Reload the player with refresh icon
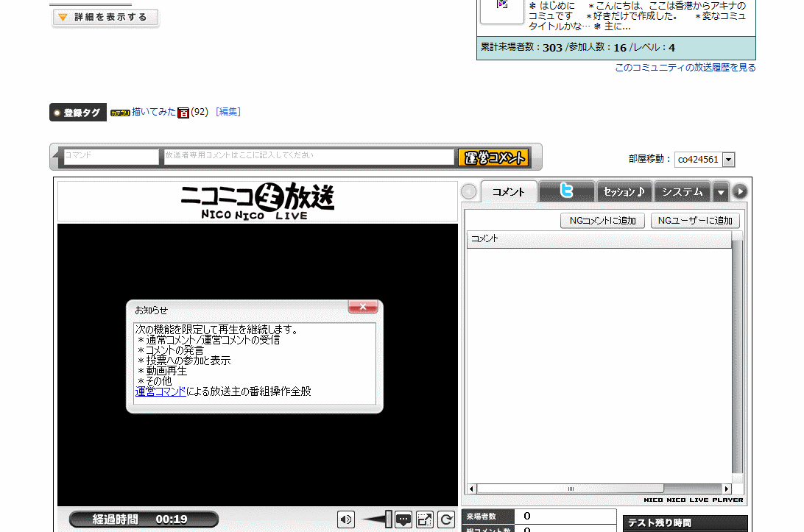The image size is (804, 532). [447, 519]
